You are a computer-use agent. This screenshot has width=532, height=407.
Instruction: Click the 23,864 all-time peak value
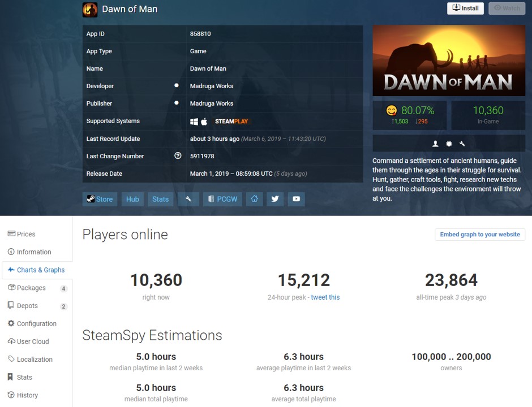tap(451, 280)
